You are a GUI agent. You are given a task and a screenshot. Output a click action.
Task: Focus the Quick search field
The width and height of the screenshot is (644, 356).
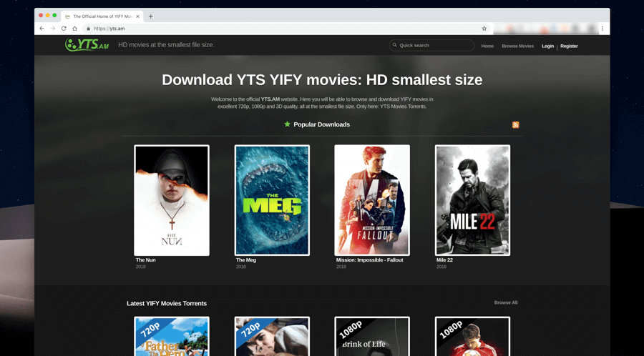(431, 45)
